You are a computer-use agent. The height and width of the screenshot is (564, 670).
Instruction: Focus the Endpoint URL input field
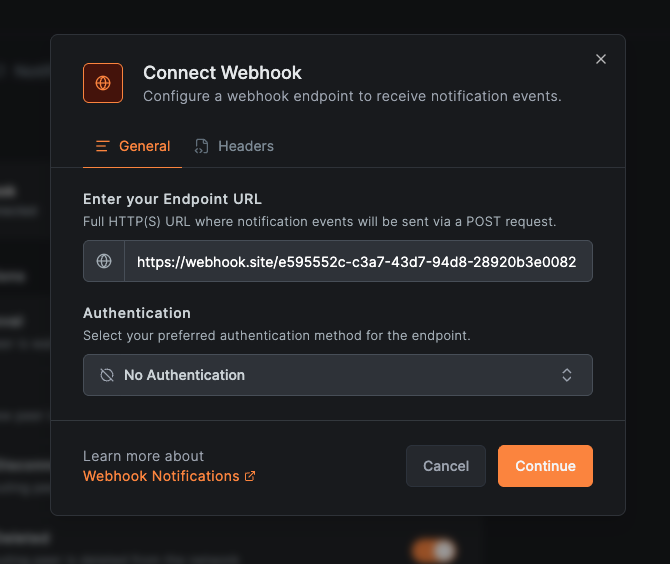[356, 261]
